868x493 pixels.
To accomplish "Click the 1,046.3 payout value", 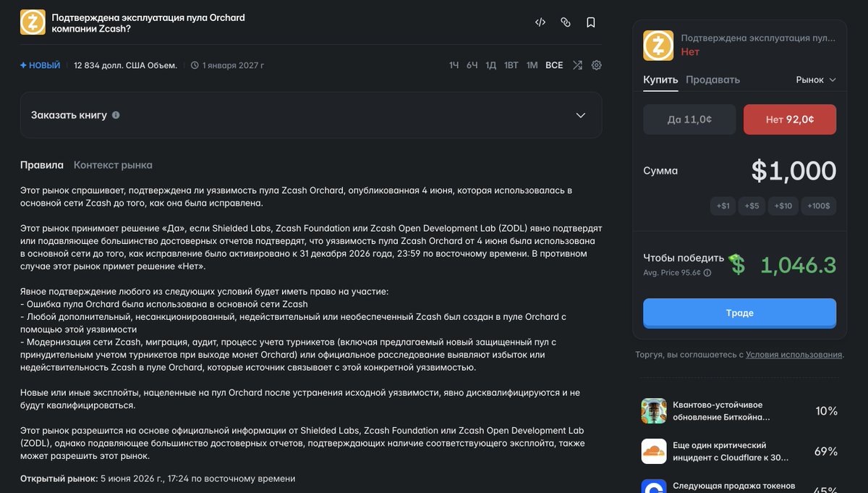I will 798,265.
